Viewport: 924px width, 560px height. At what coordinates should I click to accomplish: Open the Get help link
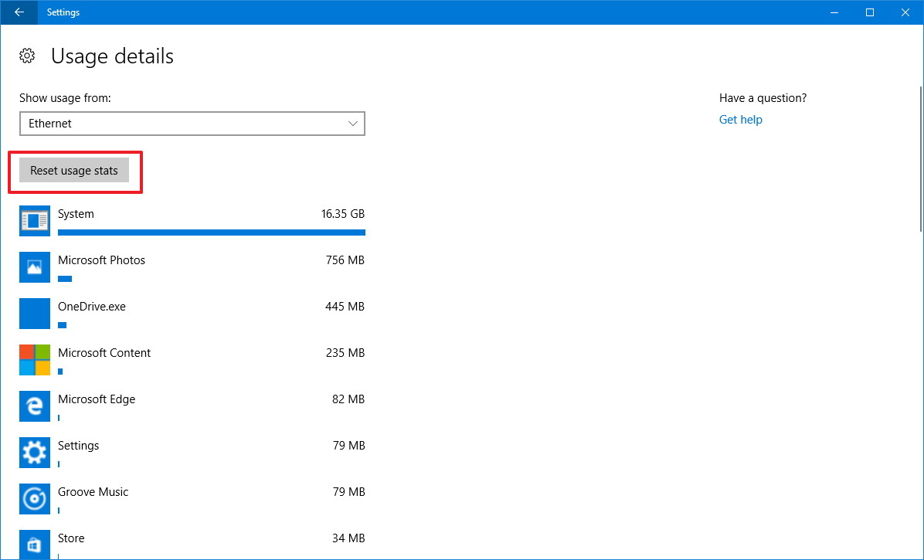pos(741,120)
